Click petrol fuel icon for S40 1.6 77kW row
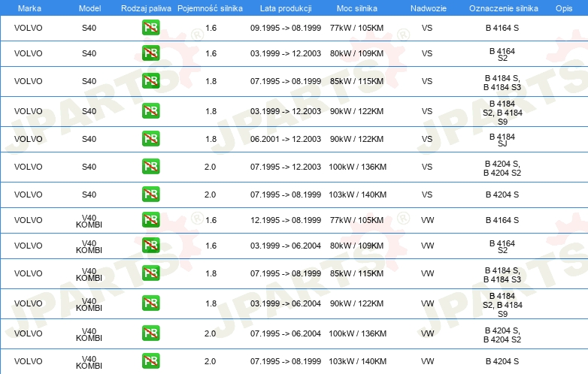 tap(150, 28)
